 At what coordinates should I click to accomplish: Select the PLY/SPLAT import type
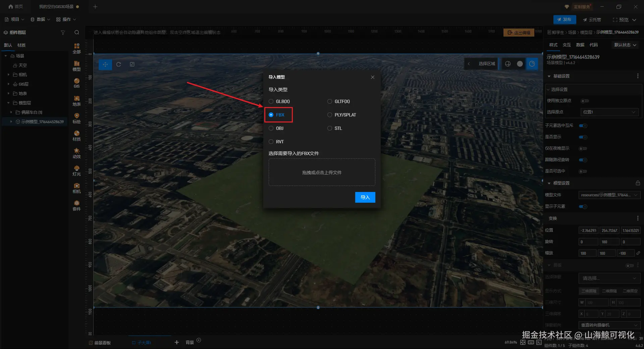[342, 115]
